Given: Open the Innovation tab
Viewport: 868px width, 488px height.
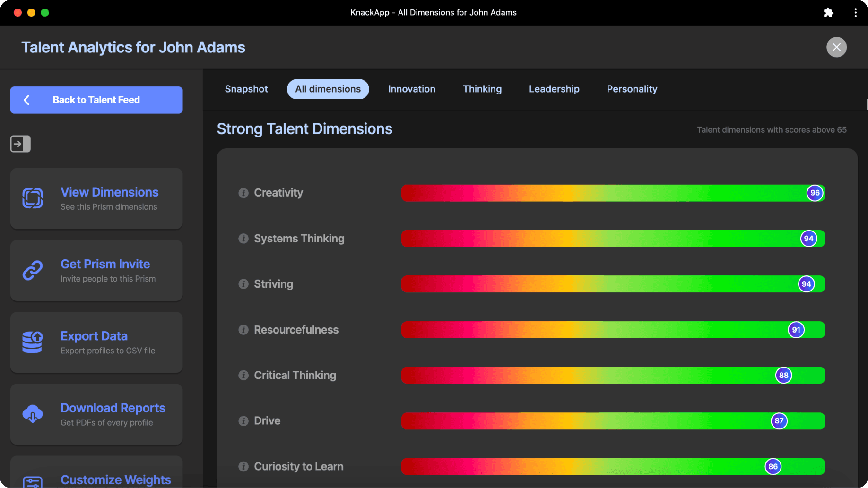Looking at the screenshot, I should click(411, 89).
